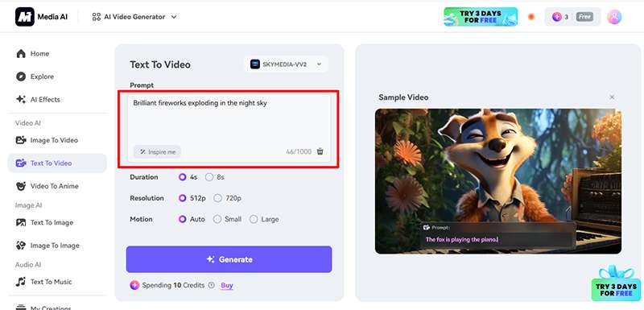644x310 pixels.
Task: Click the Explore compass icon
Action: point(21,76)
